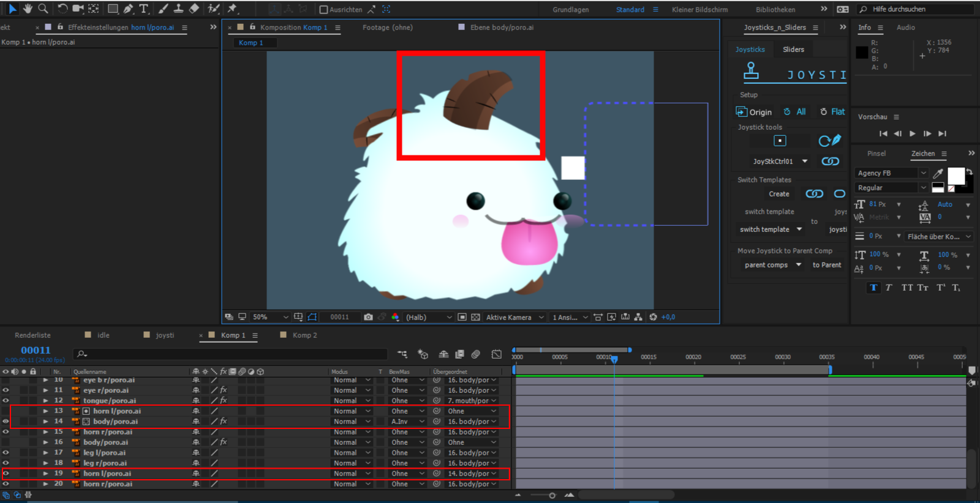The width and height of the screenshot is (980, 503).
Task: Switch to Audio panel tab
Action: coord(905,28)
